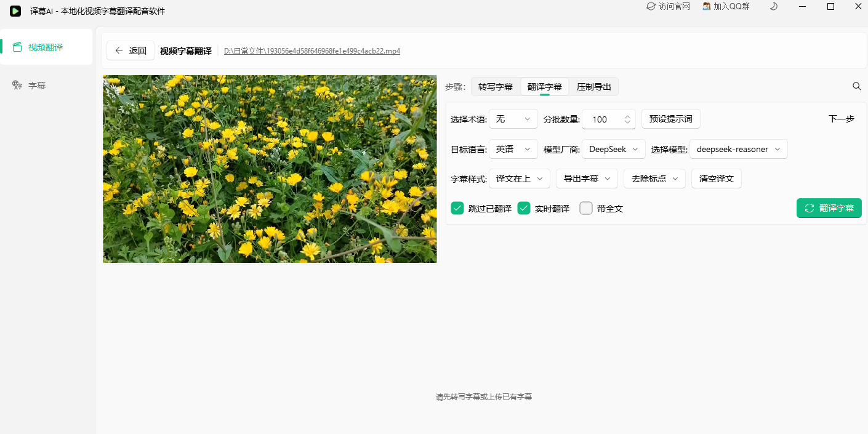
Task: Click the 分批数量 stepper arrows
Action: pos(627,119)
